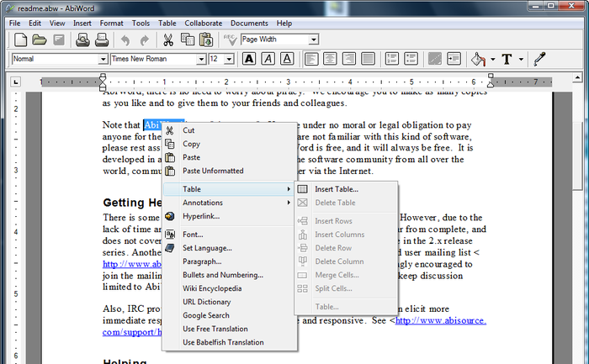This screenshot has width=589, height=364.
Task: Toggle bulleted list button
Action: [411, 59]
